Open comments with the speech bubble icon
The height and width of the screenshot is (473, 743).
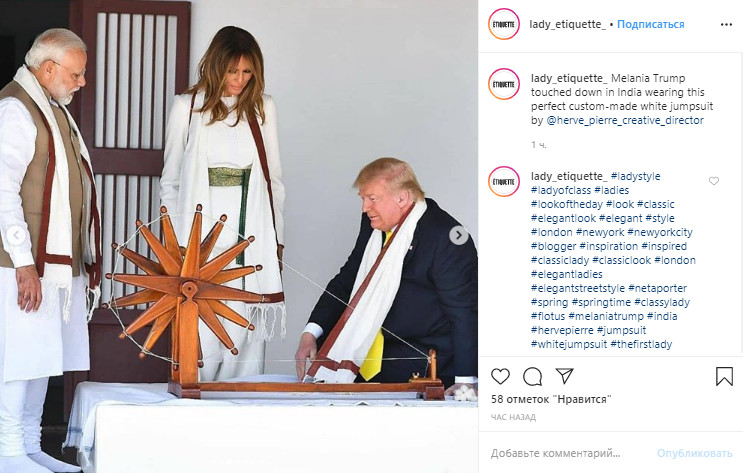coord(533,377)
